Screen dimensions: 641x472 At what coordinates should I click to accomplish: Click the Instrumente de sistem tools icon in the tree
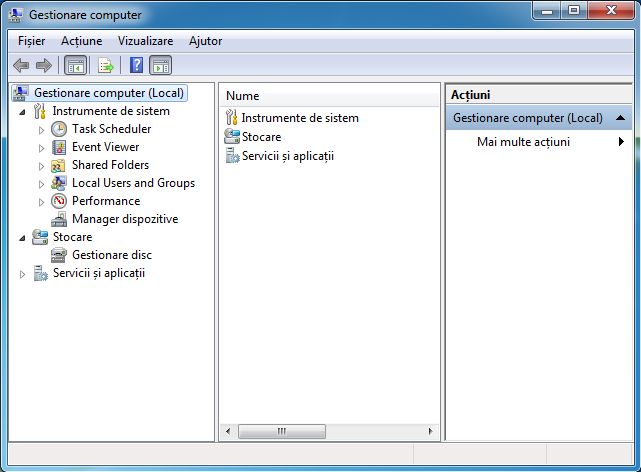tap(39, 111)
